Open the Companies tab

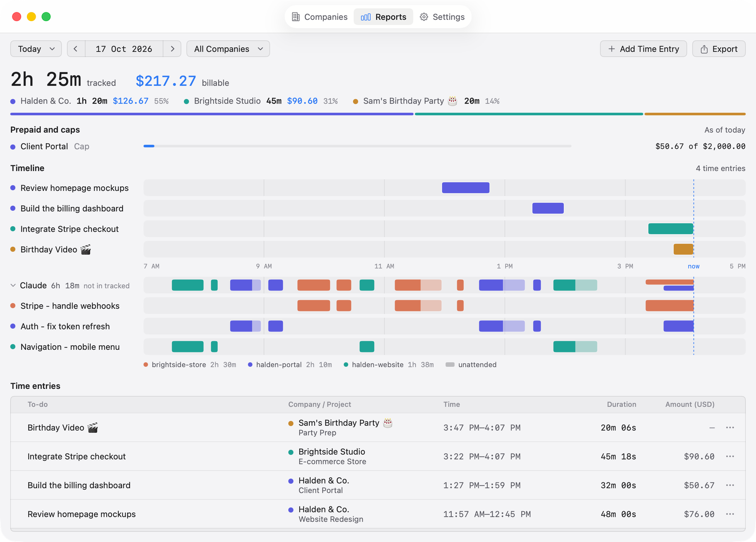(319, 17)
